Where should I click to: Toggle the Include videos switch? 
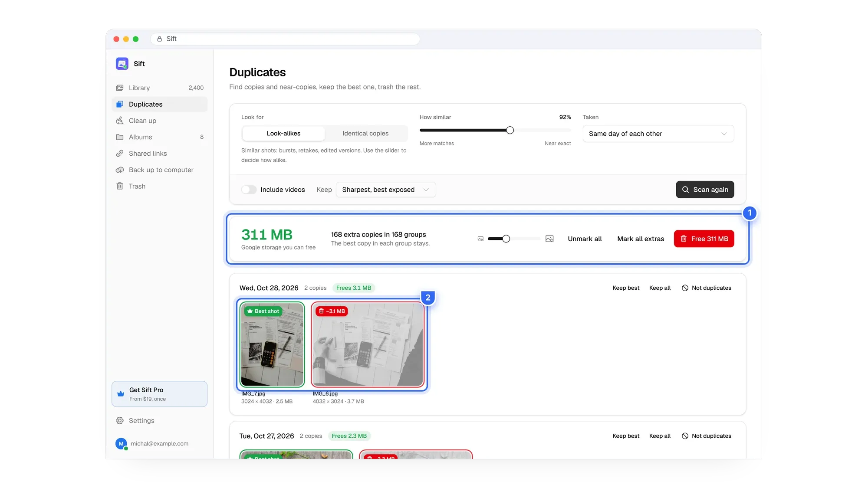coord(249,190)
